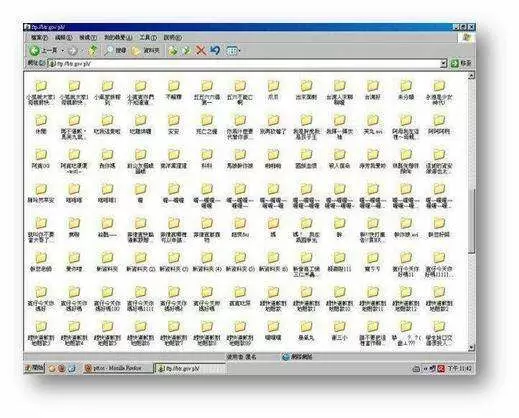Open the 說明(H) Help menu

coord(173,37)
